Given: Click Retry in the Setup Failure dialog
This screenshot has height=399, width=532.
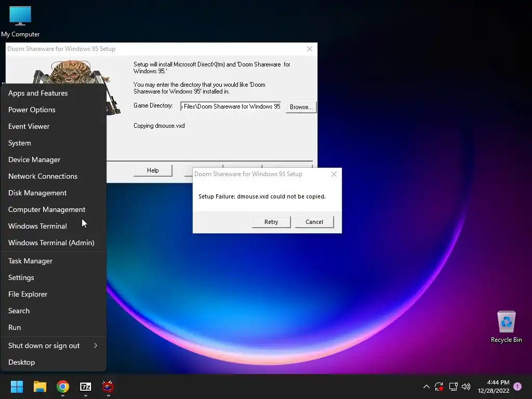Looking at the screenshot, I should (271, 222).
